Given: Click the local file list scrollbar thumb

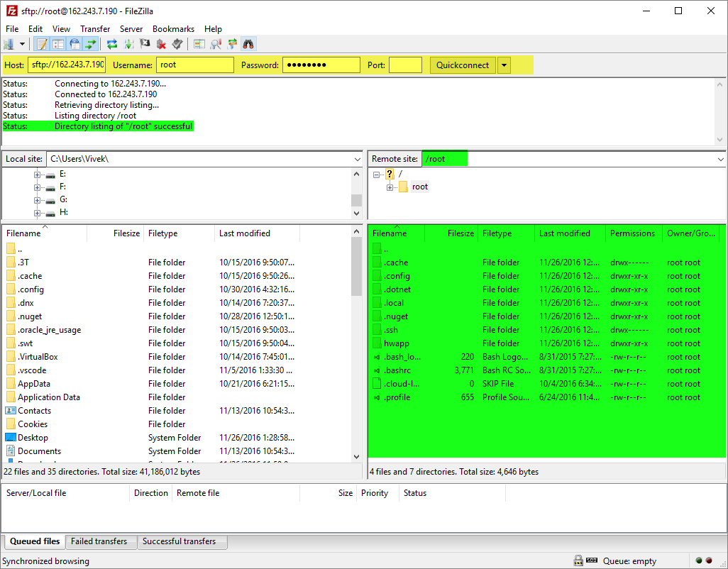Looking at the screenshot, I should (356, 266).
